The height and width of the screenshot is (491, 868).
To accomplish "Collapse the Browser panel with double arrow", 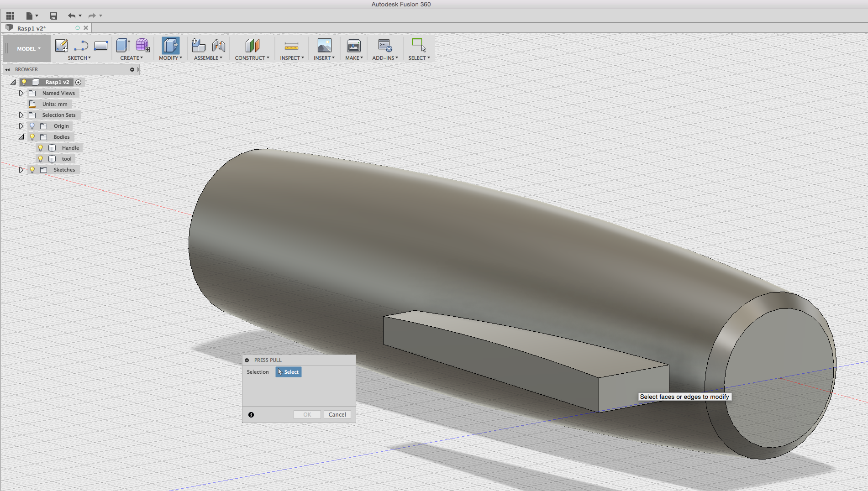I will (x=7, y=69).
